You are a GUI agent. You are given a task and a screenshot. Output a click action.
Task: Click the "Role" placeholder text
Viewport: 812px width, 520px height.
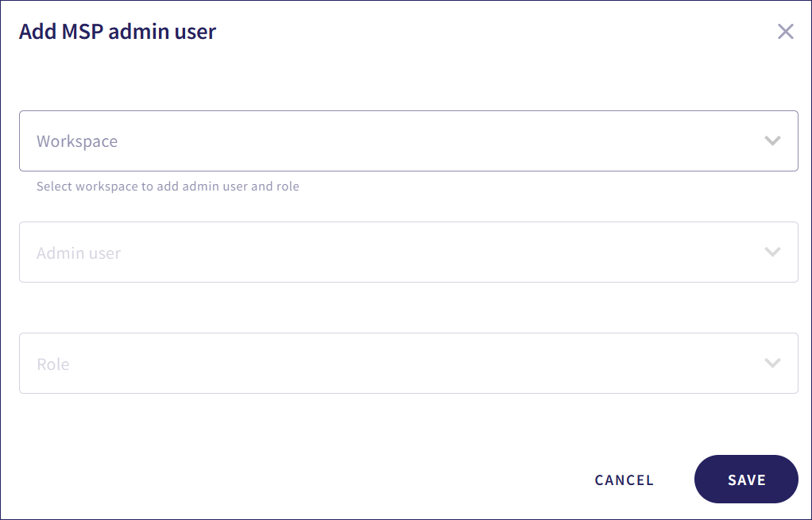(53, 364)
